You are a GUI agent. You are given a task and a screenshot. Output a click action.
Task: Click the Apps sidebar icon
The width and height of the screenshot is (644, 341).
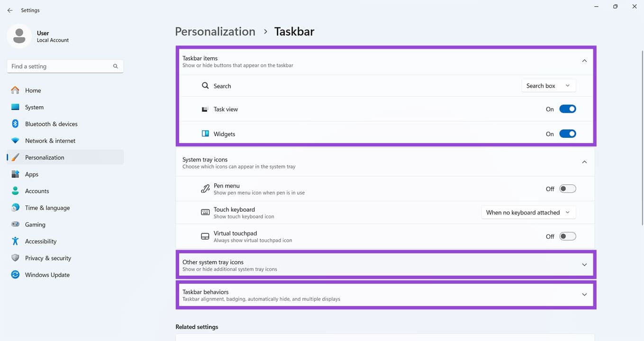[x=15, y=174]
